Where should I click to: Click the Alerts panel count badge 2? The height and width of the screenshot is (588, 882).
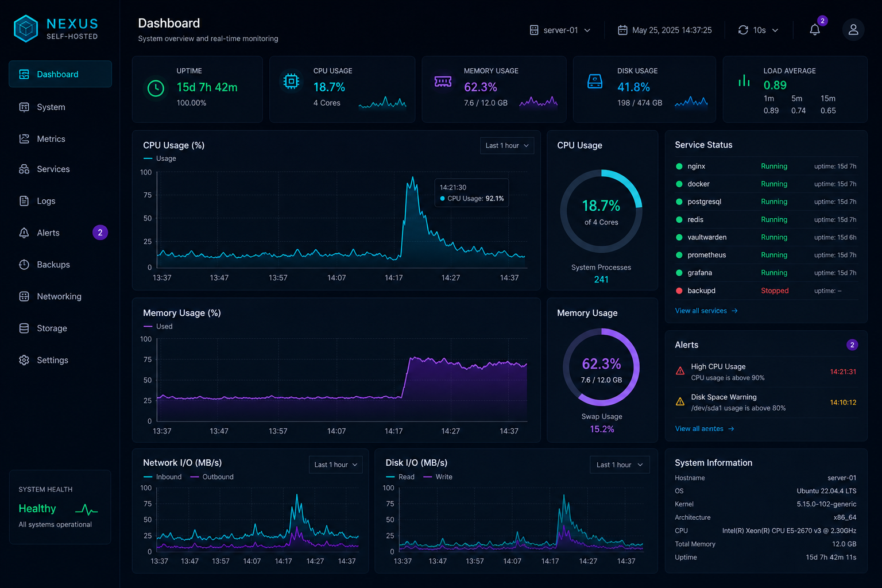tap(852, 345)
